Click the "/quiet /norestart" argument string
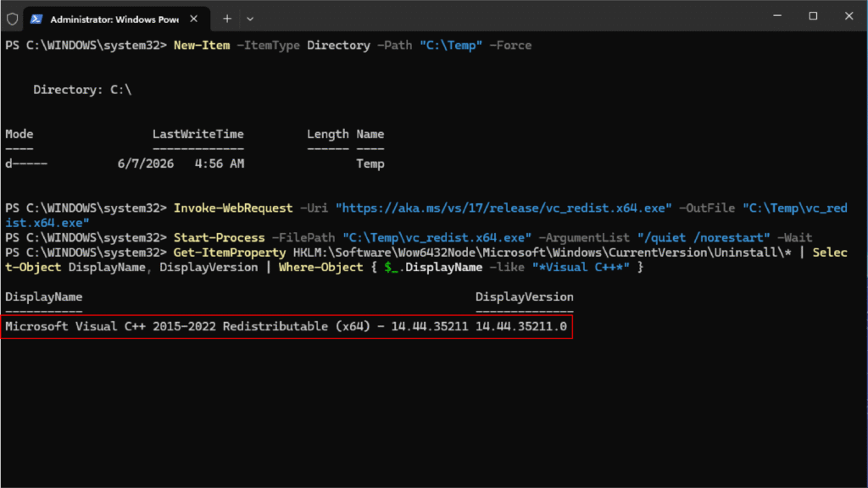Screen dimensions: 868x488 [x=704, y=238]
